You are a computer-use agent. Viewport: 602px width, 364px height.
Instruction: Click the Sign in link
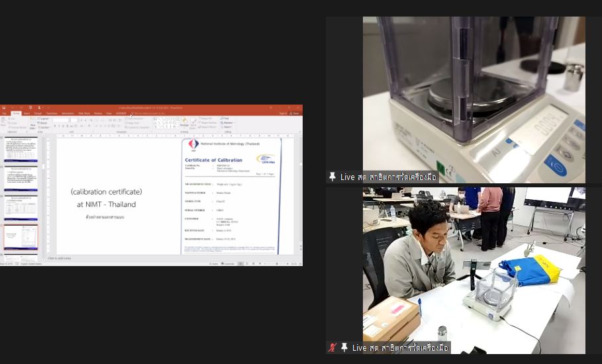tap(283, 113)
